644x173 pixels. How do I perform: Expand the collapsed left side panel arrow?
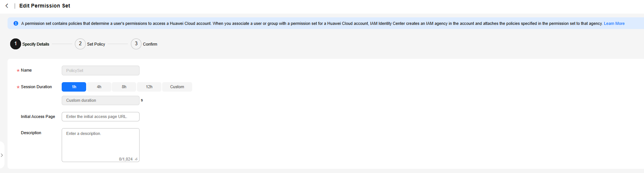click(x=2, y=155)
